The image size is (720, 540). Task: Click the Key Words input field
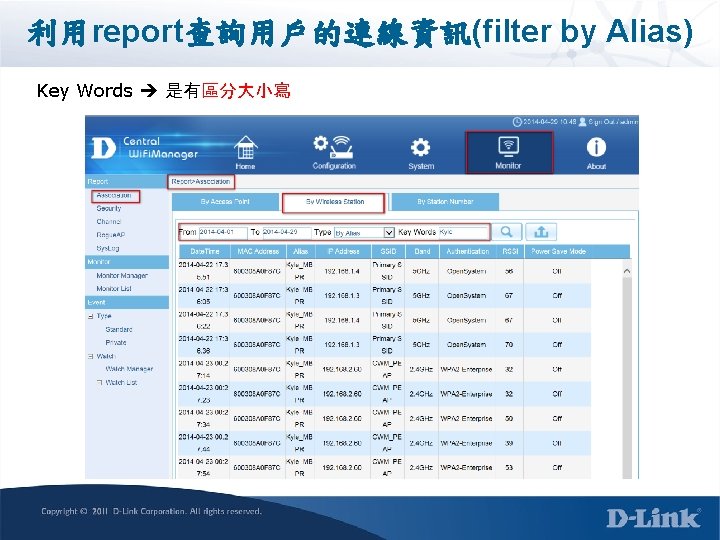pos(464,232)
